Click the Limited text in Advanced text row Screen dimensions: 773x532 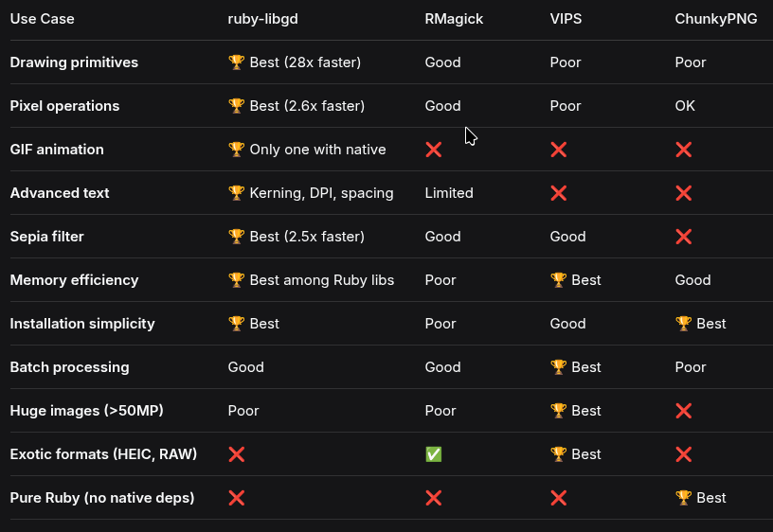tap(448, 193)
